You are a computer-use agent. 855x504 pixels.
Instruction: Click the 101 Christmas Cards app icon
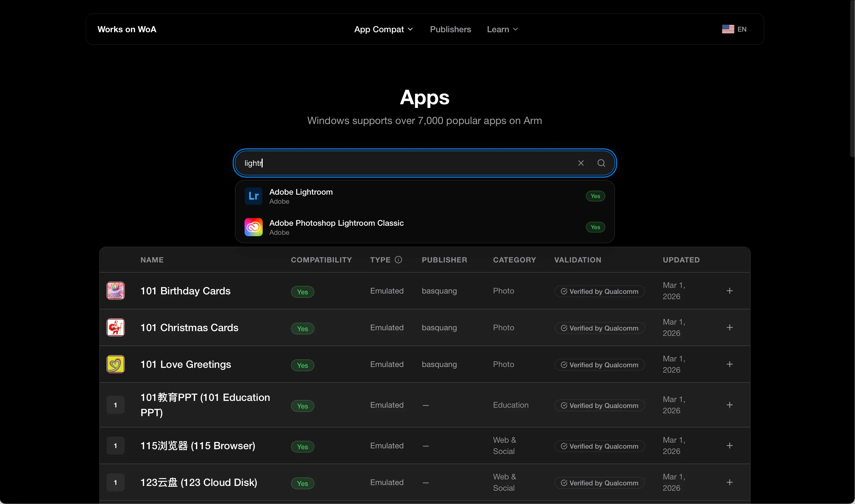tap(116, 327)
